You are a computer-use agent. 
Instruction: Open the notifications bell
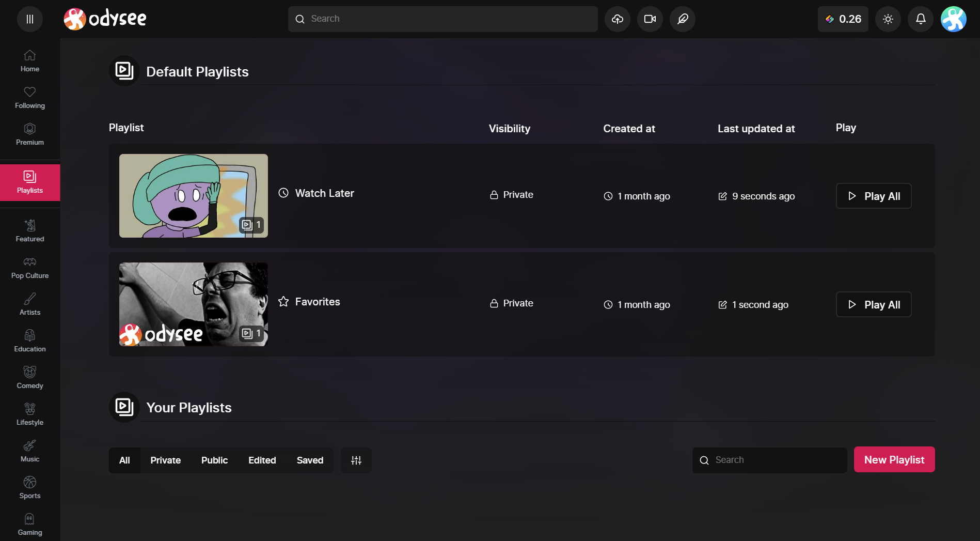click(x=921, y=19)
